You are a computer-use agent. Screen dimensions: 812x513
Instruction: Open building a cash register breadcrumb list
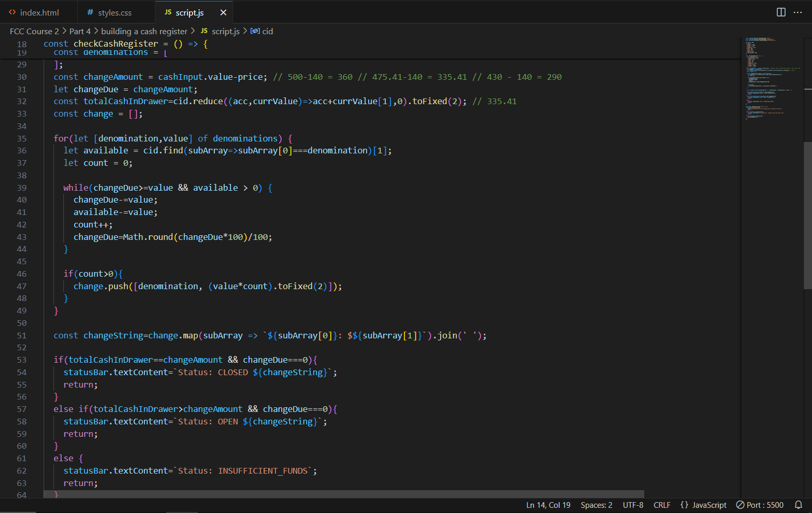[144, 31]
